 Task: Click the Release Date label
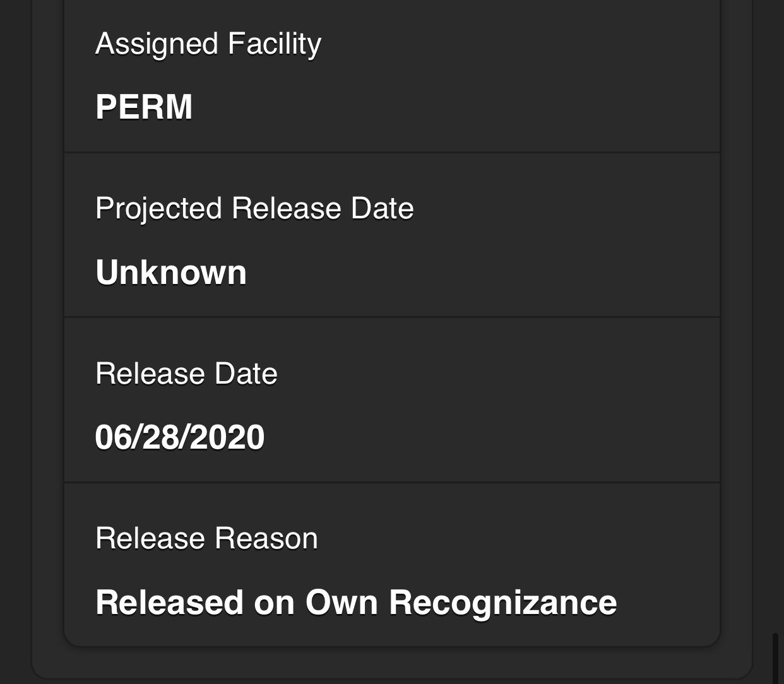(186, 374)
